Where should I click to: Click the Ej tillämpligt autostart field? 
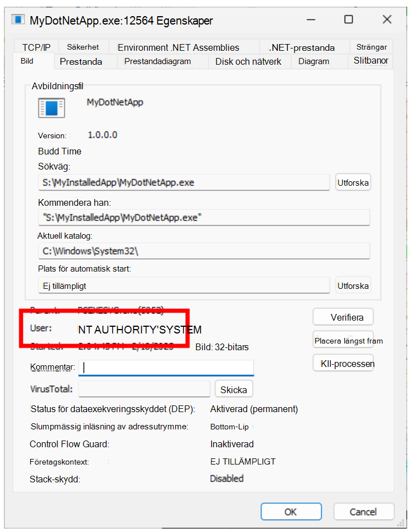[x=184, y=286]
